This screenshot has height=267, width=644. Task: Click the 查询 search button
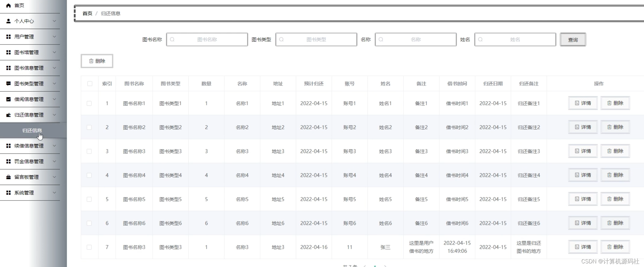point(573,40)
